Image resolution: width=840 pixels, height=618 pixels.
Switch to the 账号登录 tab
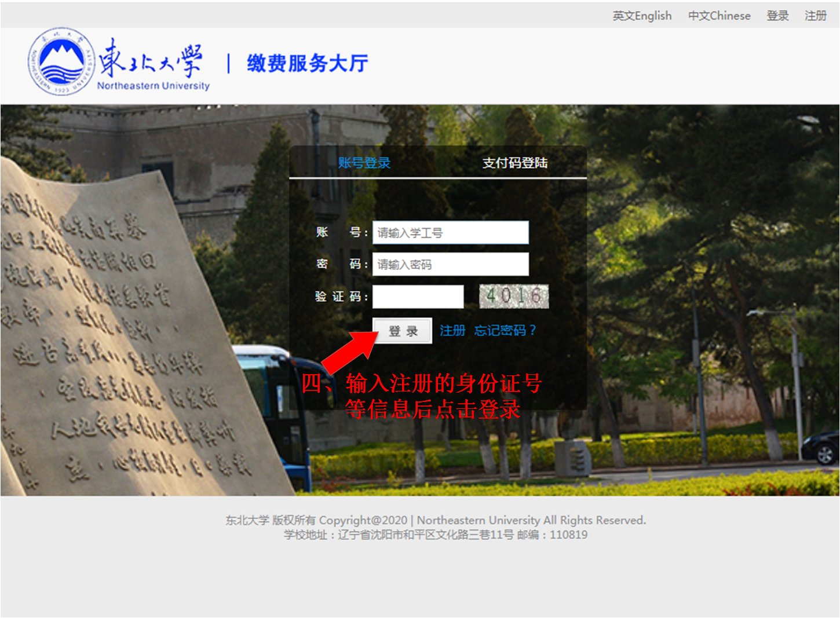tap(364, 163)
